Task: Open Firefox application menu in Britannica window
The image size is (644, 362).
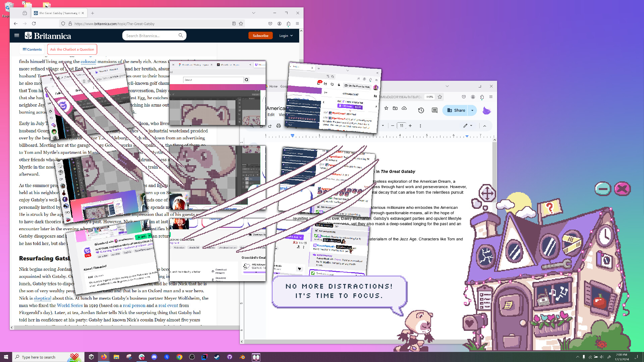Action: pyautogui.click(x=297, y=23)
